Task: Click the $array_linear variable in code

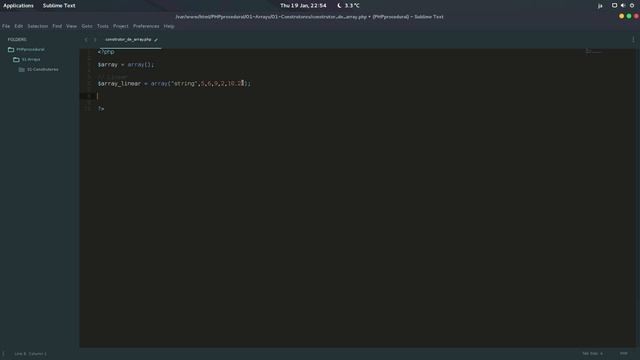Action: pyautogui.click(x=119, y=83)
